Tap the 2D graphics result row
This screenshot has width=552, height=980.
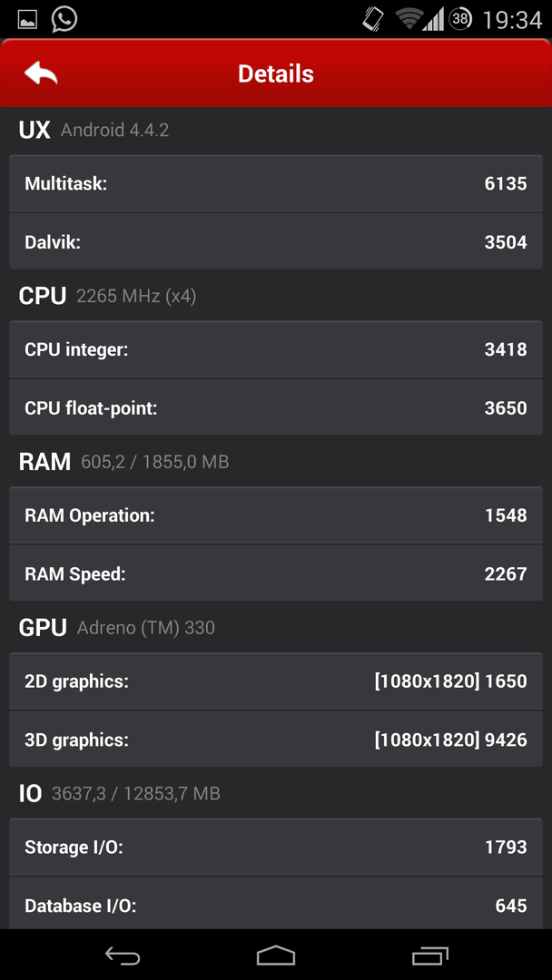click(276, 681)
